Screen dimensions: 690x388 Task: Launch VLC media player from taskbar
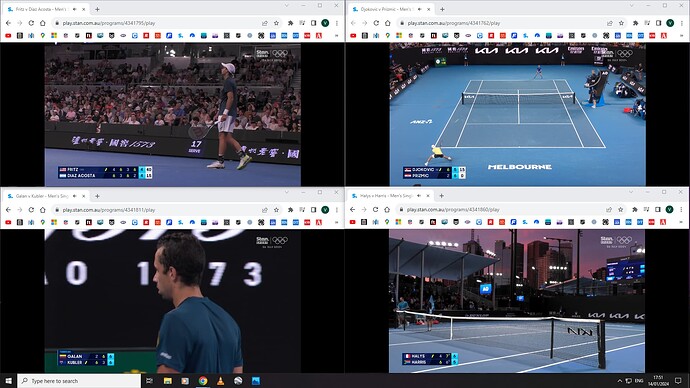220,381
